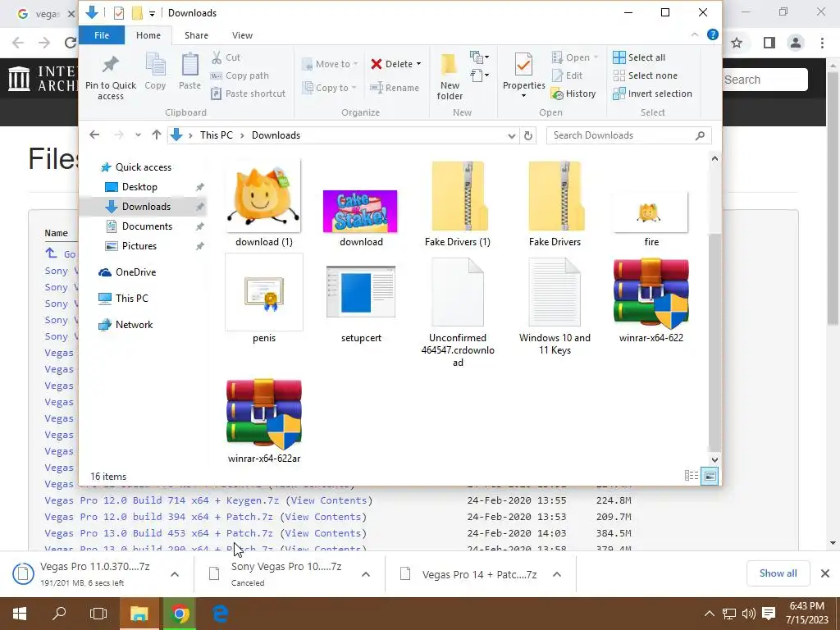Click Explorer back navigation arrow

(x=94, y=135)
